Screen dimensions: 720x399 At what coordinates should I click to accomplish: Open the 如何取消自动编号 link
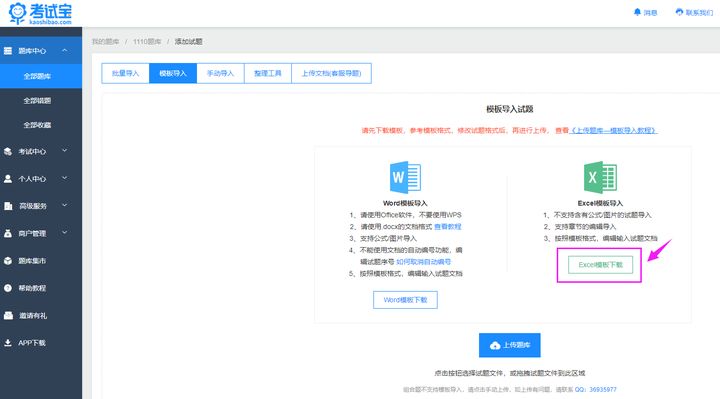(423, 262)
